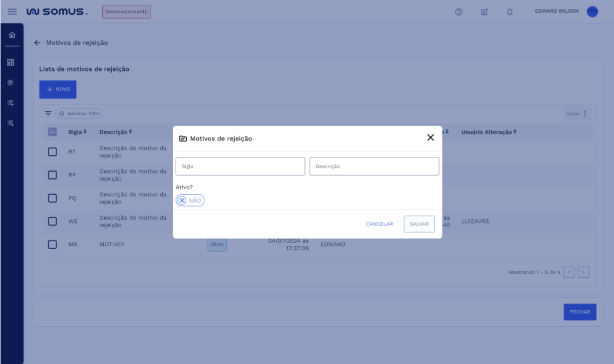Click the CANCELAR button
614x364 pixels.
379,224
